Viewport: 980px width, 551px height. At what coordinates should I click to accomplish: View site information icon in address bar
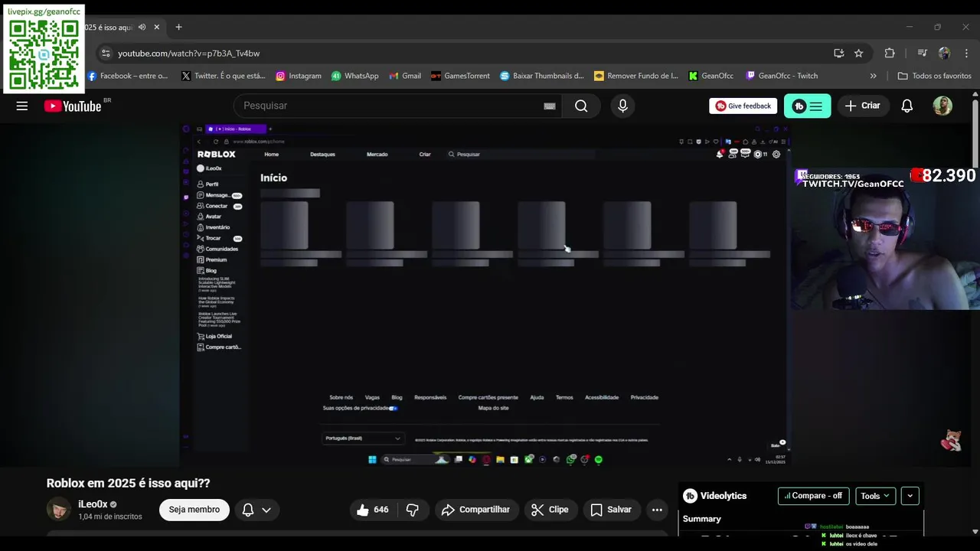click(106, 54)
